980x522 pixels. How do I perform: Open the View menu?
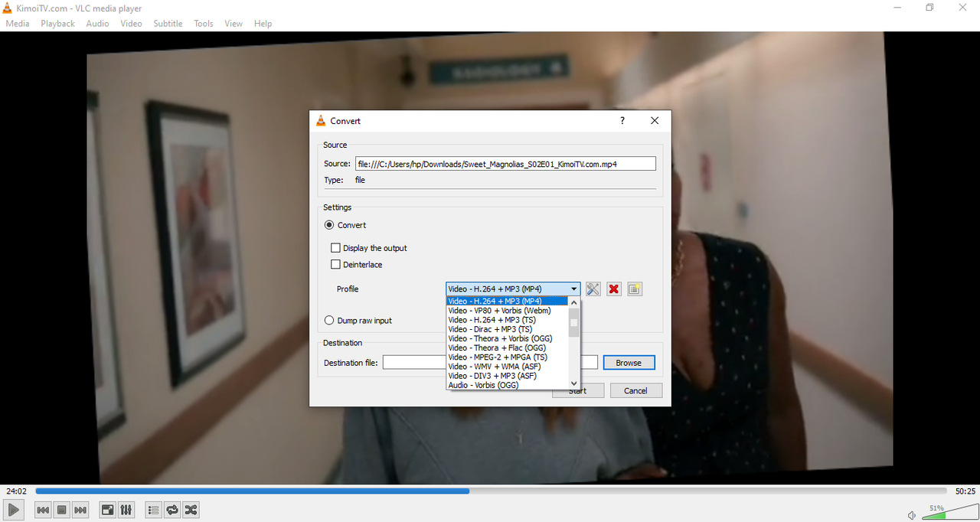[234, 24]
